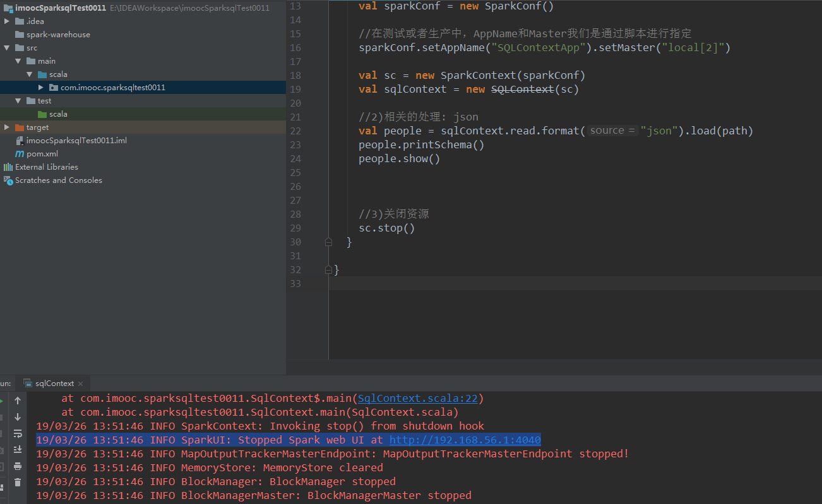Viewport: 822px width, 504px height.
Task: Select External Libraries node
Action: click(47, 167)
